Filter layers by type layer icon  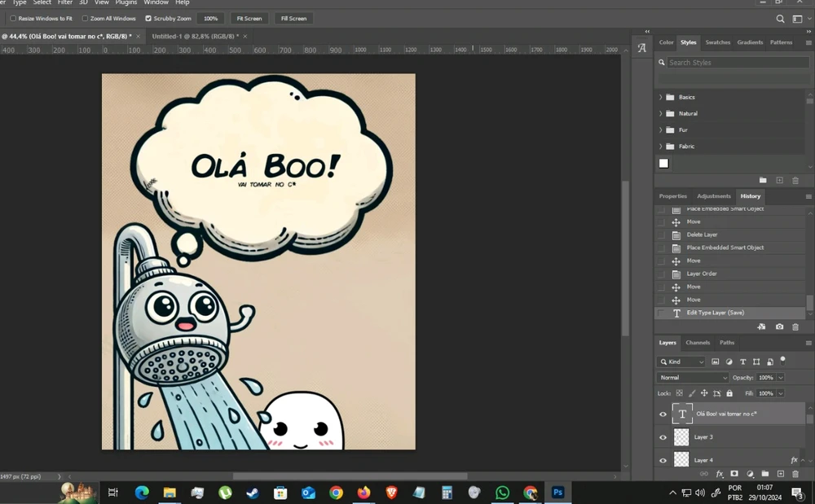click(x=742, y=362)
